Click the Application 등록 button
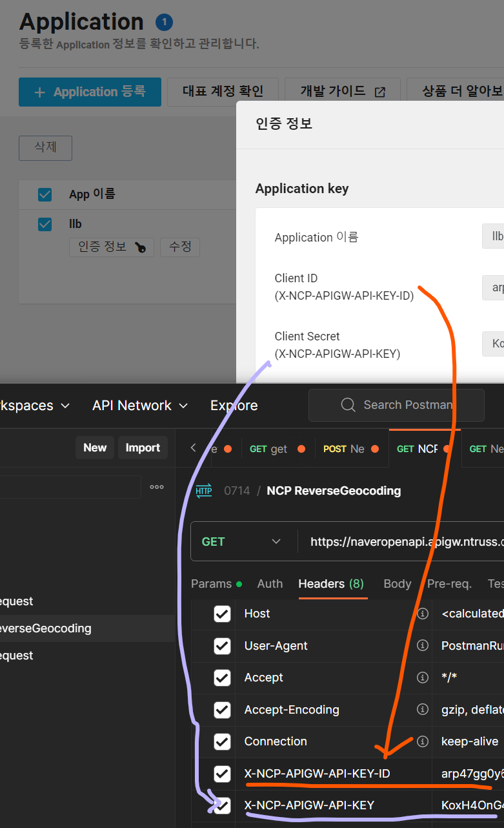The height and width of the screenshot is (828, 504). 90,92
